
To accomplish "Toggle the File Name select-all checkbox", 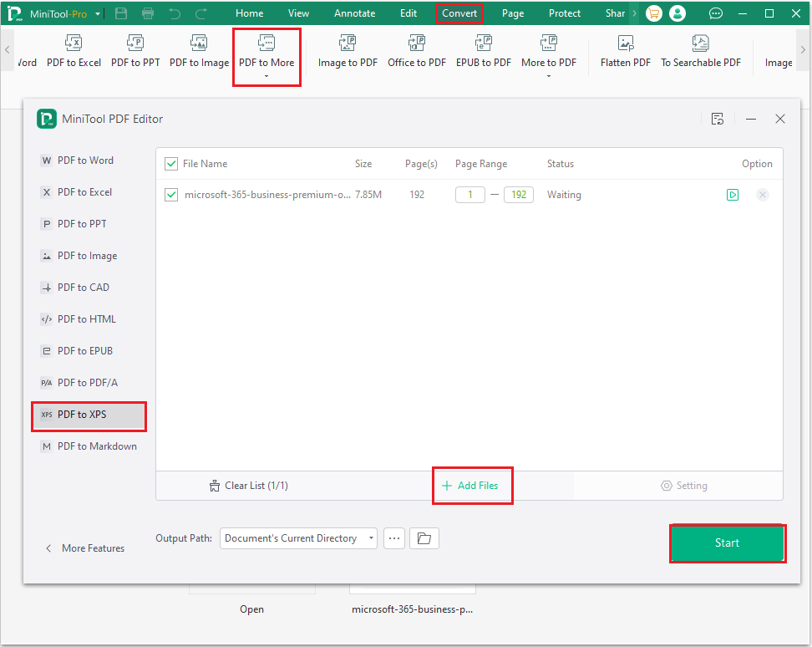I will [171, 164].
